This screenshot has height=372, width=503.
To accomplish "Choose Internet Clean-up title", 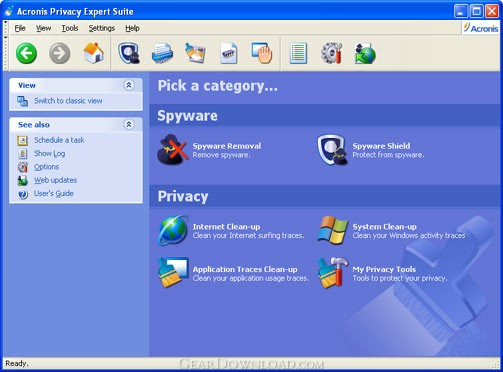I will click(226, 227).
